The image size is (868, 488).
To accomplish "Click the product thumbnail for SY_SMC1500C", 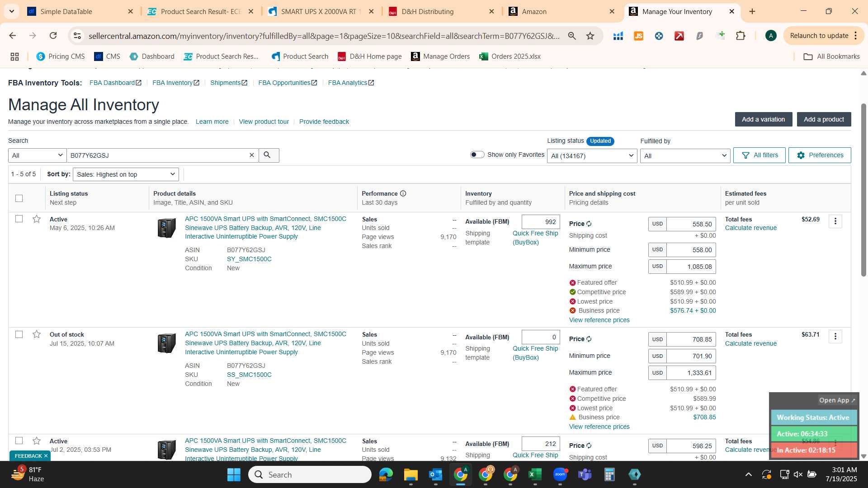I will click(166, 228).
